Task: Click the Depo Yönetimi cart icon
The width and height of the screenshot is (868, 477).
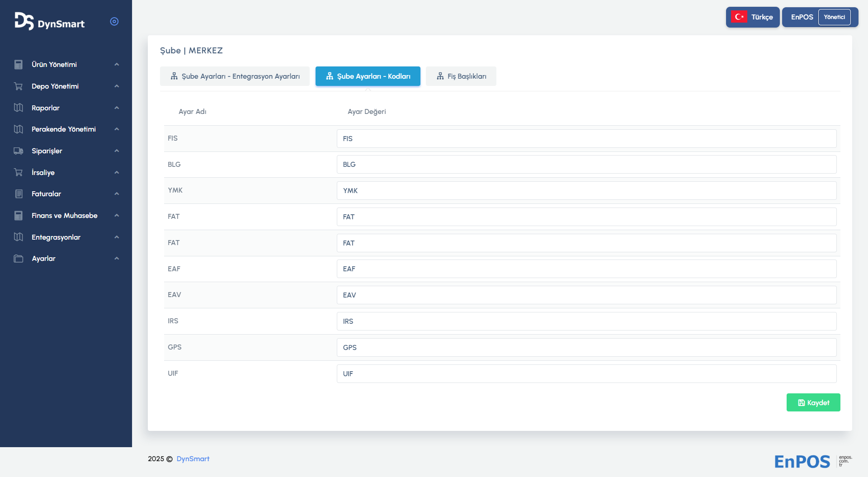Action: click(19, 86)
